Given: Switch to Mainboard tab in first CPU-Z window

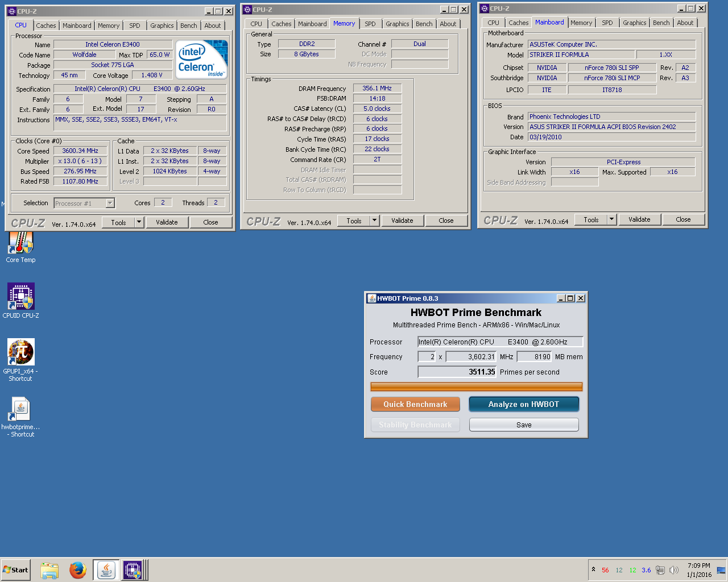Looking at the screenshot, I should tap(77, 26).
